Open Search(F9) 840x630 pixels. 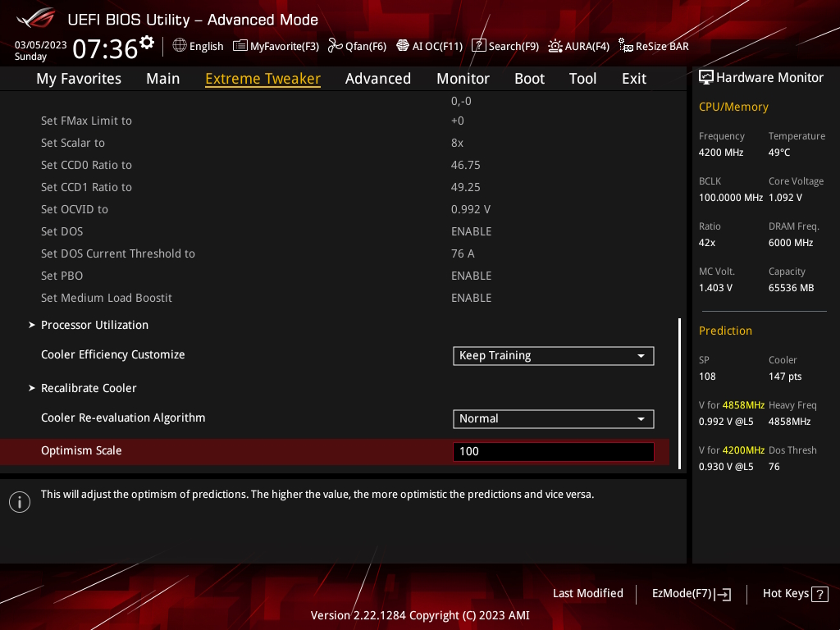click(505, 46)
